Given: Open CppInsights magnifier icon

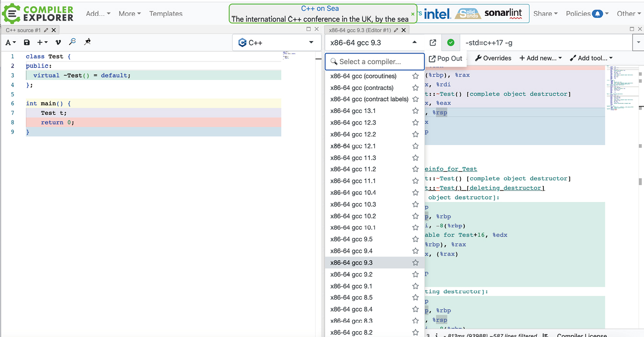Looking at the screenshot, I should point(72,42).
